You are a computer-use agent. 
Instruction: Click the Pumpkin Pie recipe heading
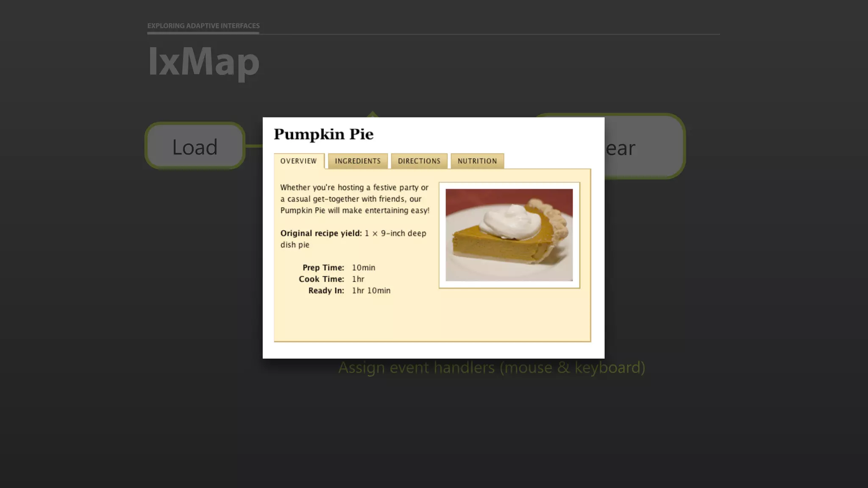tap(323, 134)
